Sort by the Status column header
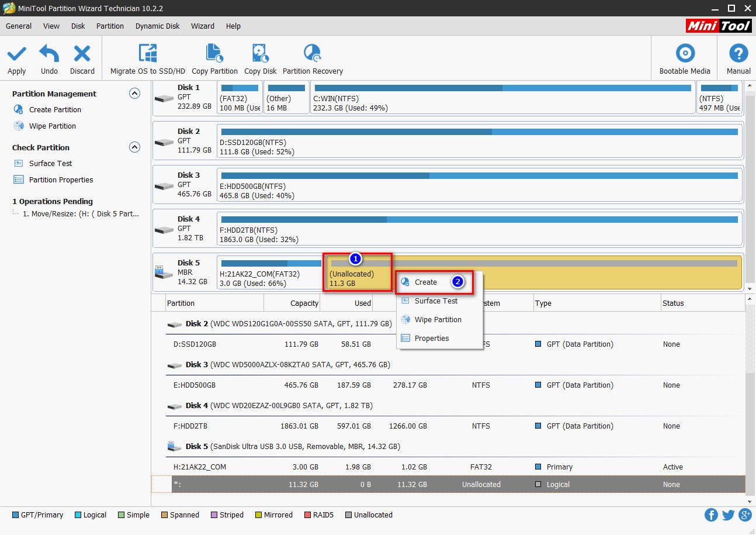The width and height of the screenshot is (756, 535). point(703,303)
